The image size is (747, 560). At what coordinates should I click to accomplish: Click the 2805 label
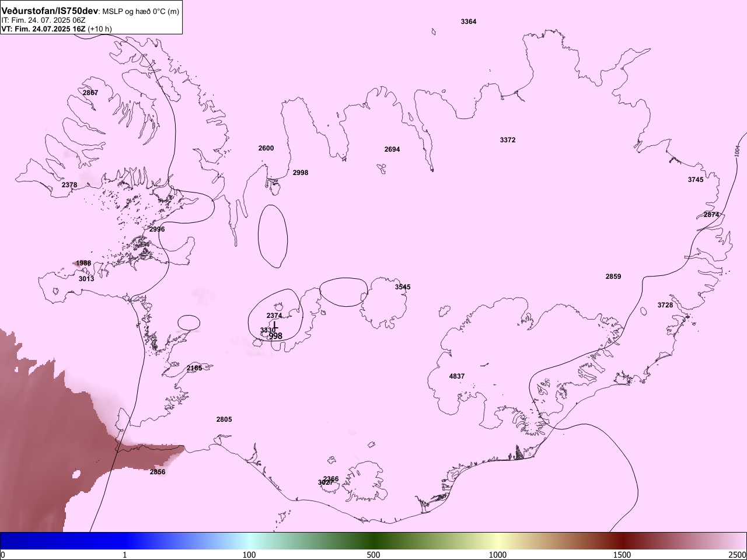[x=224, y=419]
